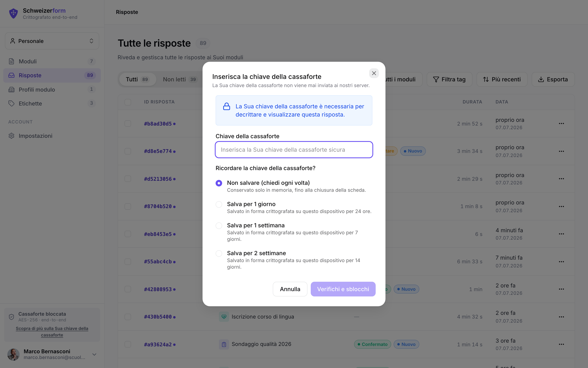Switch to the Non letti tab
The image size is (588, 368).
point(180,79)
